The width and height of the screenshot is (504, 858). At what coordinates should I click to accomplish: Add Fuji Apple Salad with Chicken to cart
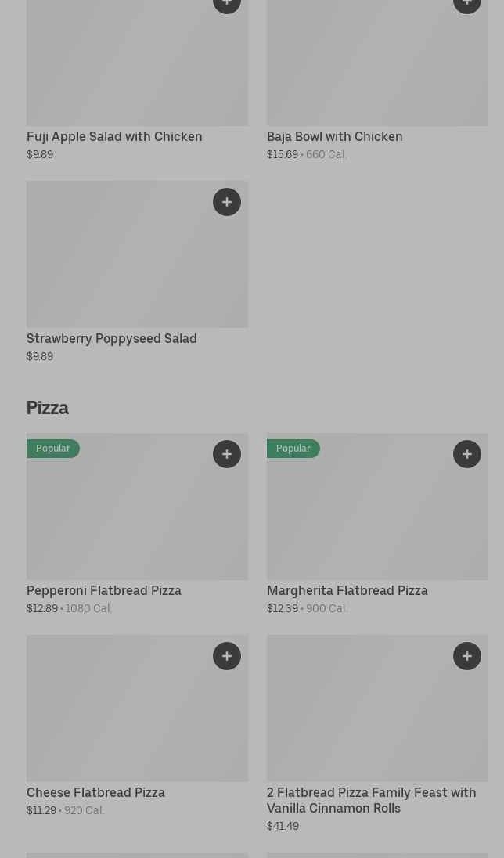(227, 4)
